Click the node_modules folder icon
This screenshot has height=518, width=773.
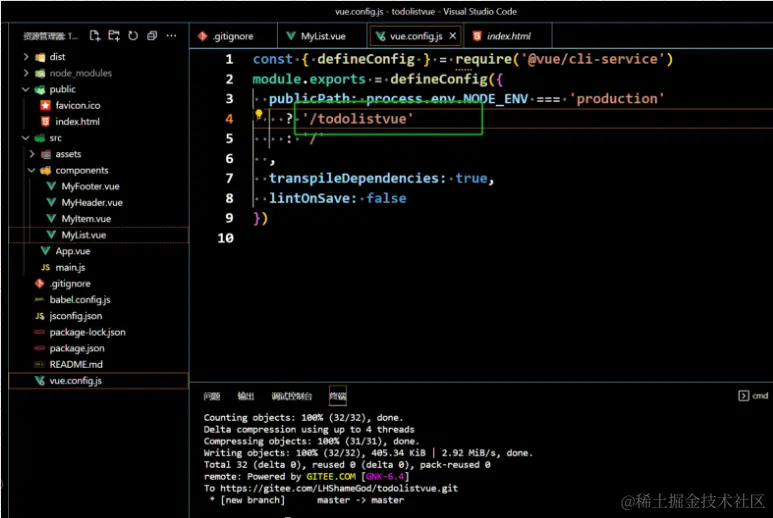coord(40,73)
